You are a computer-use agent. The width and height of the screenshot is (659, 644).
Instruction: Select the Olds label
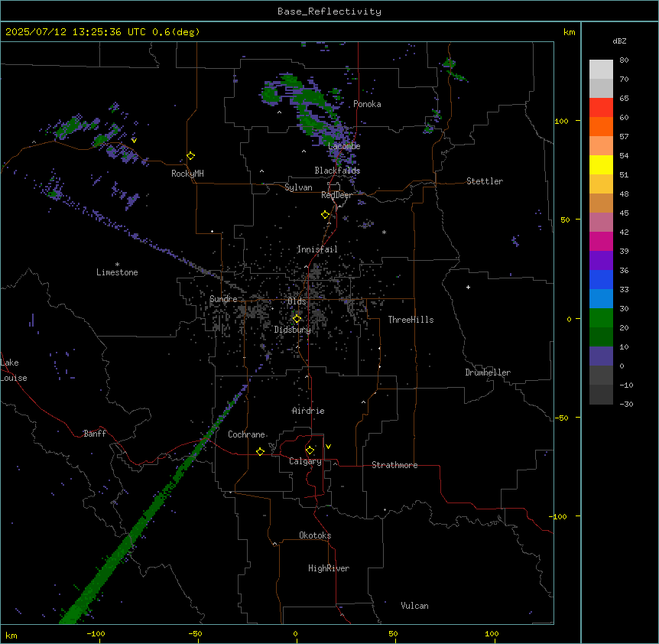(297, 301)
